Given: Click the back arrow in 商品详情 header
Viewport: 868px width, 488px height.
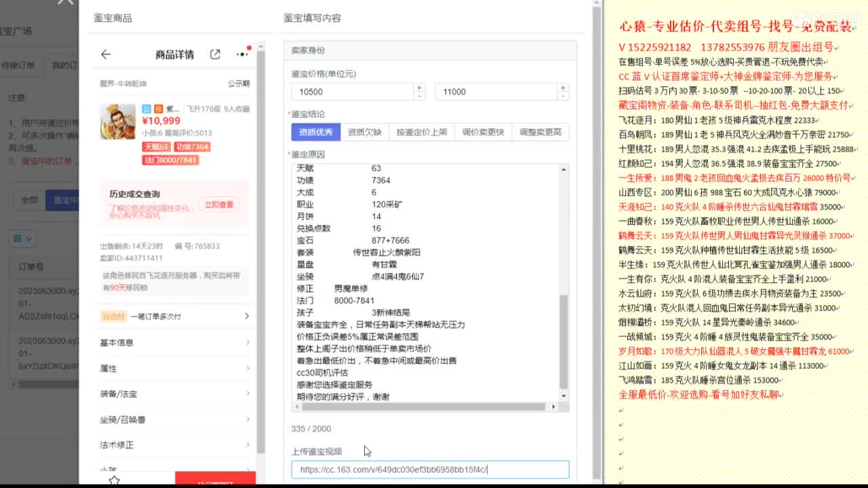Looking at the screenshot, I should 105,54.
